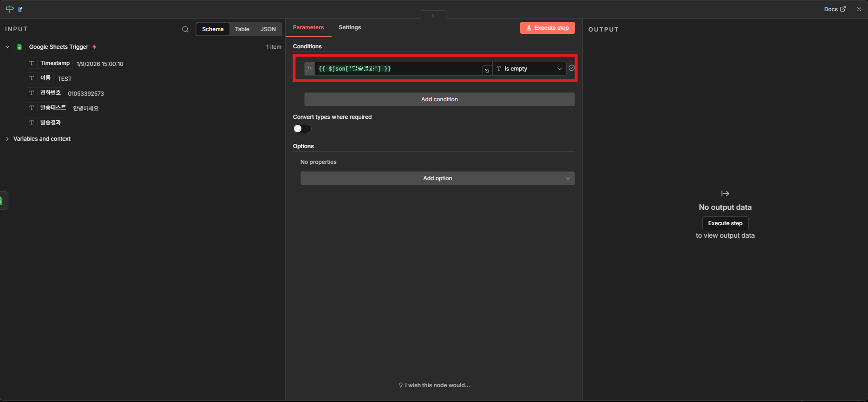The image size is (868, 402).
Task: Click the type icon beside 발송결과
Action: pyautogui.click(x=32, y=123)
